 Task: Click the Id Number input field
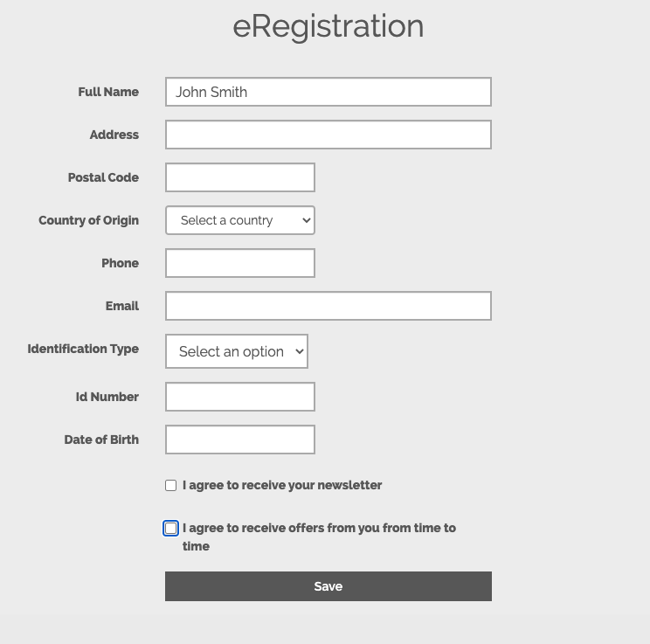tap(240, 397)
